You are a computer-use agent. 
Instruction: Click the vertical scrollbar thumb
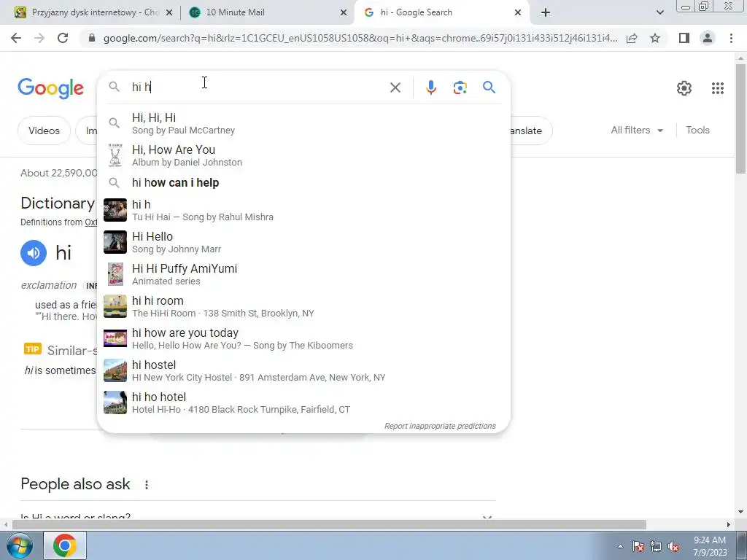[x=740, y=118]
